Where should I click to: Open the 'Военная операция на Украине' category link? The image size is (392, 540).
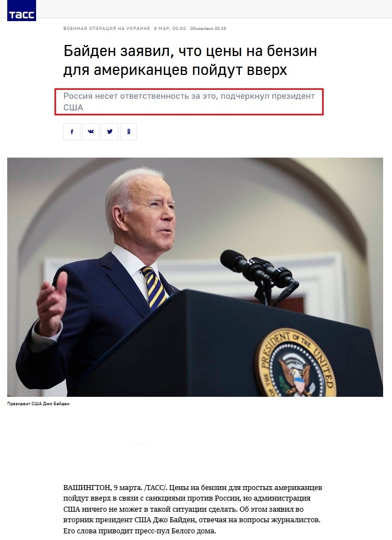tap(107, 28)
